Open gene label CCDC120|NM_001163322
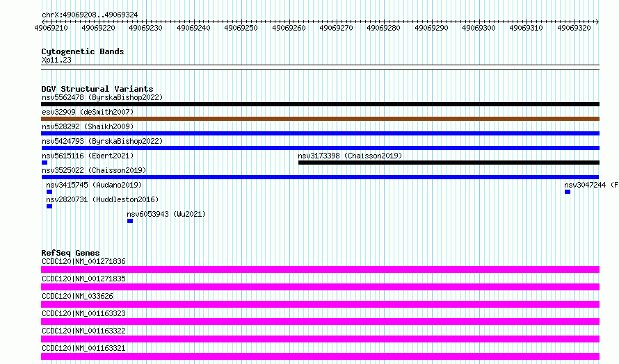Screen dimensions: 619x364 [x=83, y=331]
